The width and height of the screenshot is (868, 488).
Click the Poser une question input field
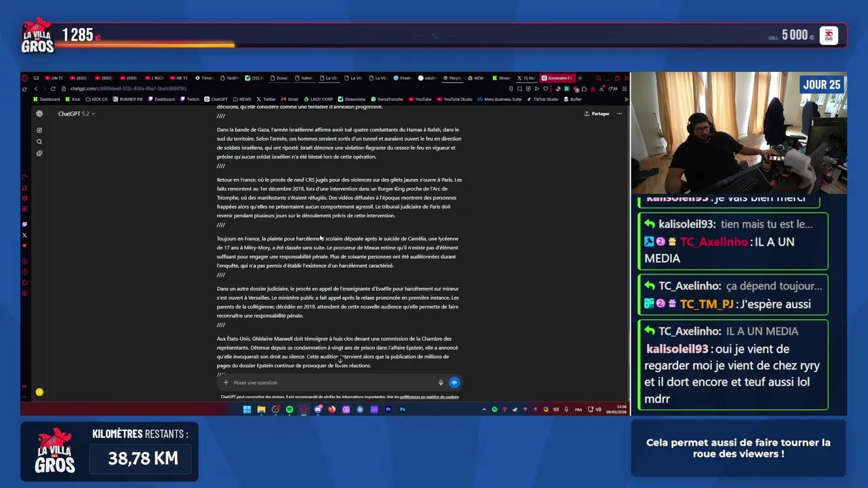(332, 382)
